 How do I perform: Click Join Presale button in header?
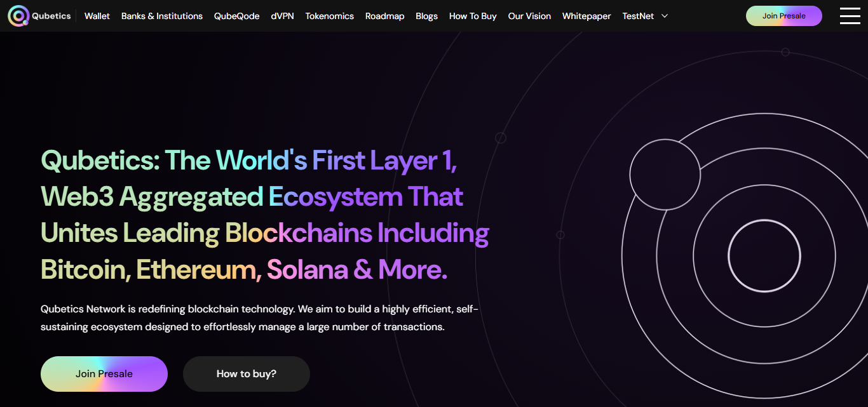[784, 16]
